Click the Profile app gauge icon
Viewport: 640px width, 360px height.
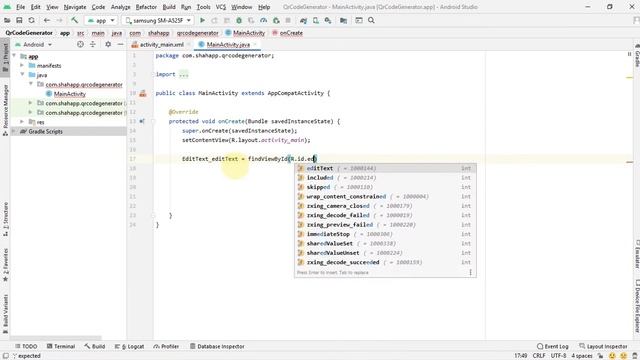pyautogui.click(x=264, y=20)
